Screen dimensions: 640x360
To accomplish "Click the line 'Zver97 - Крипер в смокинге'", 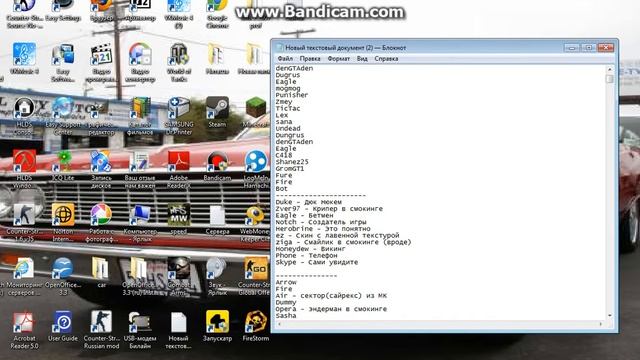I will click(x=329, y=209).
